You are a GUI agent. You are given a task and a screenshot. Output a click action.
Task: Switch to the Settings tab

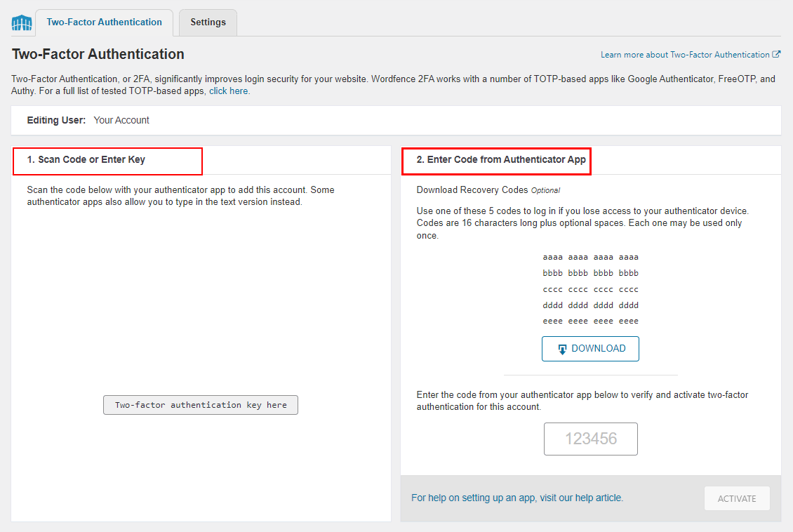coord(208,22)
